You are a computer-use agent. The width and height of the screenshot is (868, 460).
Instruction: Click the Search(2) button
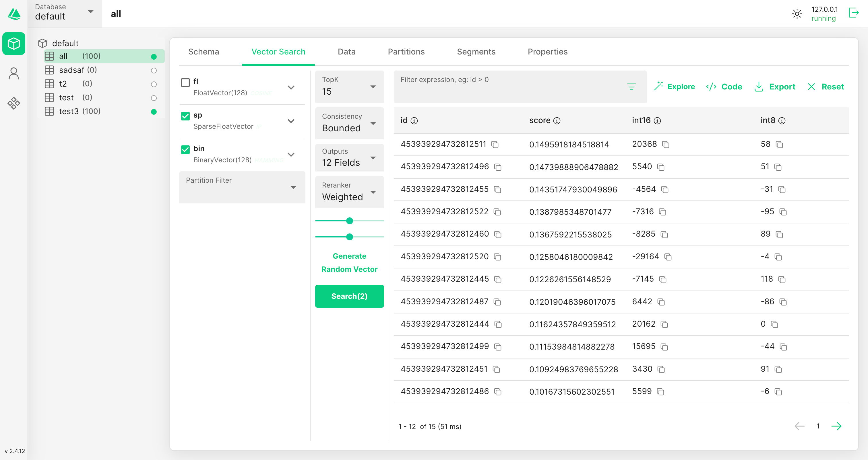coord(349,296)
